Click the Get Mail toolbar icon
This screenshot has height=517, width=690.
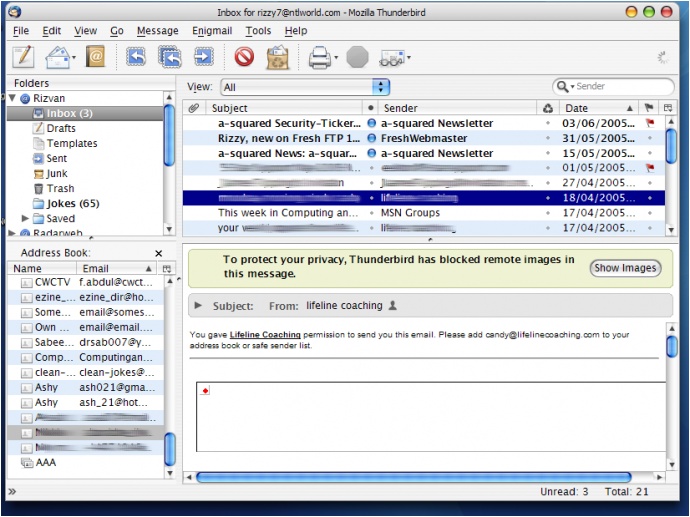coord(56,57)
